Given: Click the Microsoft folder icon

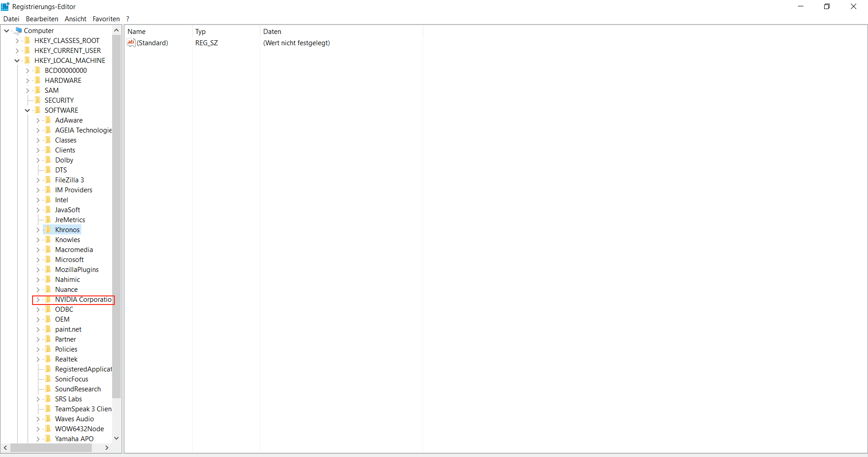Looking at the screenshot, I should click(x=48, y=260).
